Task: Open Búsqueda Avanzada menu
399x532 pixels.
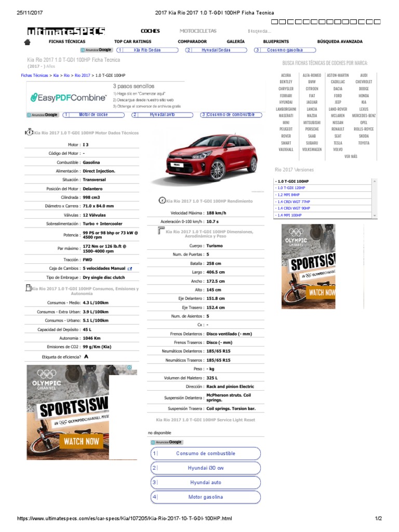Action: tap(340, 42)
